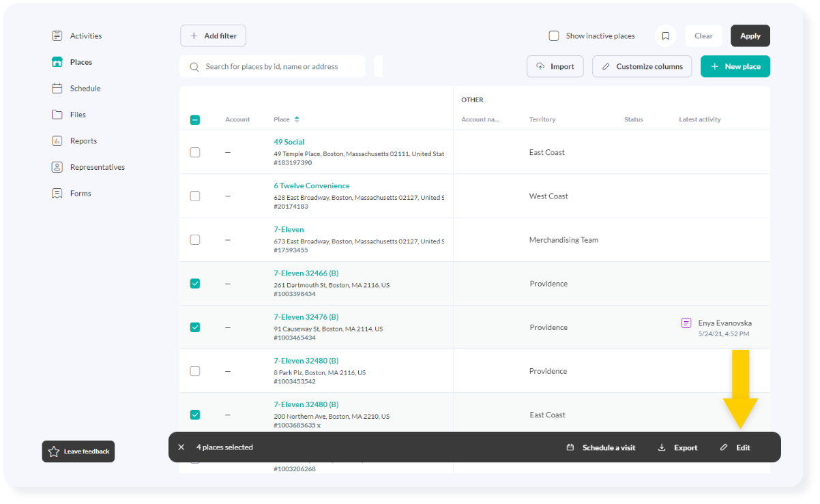The height and width of the screenshot is (504, 820).
Task: Dismiss selection with the X icon
Action: (x=181, y=447)
